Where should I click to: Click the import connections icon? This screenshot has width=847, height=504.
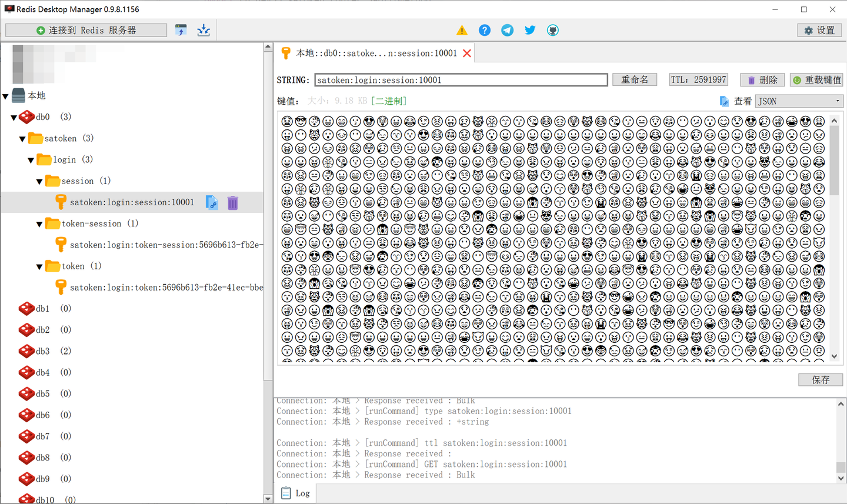coord(181,30)
